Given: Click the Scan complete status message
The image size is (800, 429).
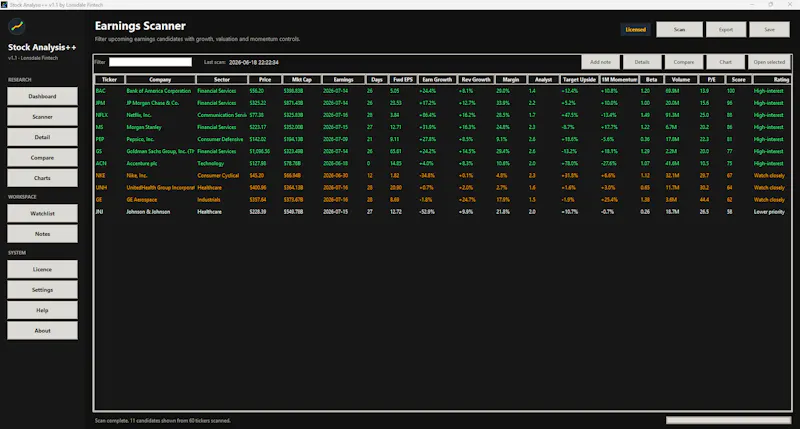Looking at the screenshot, I should pos(163,421).
